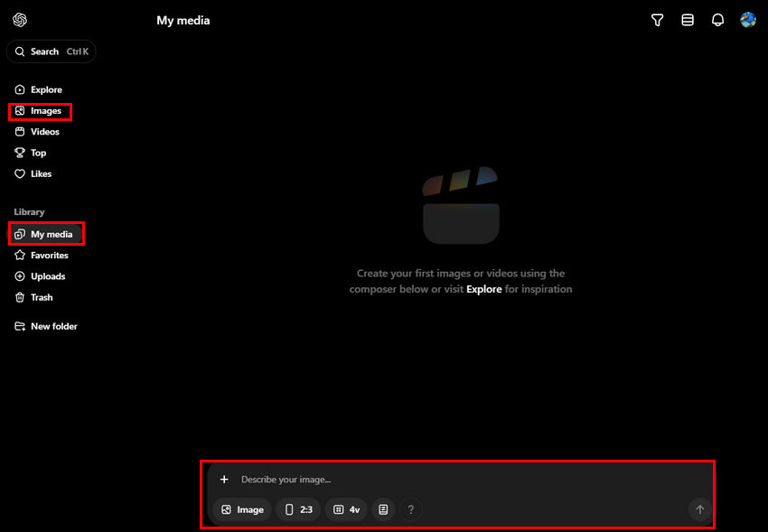Open Favorites in Library
The image size is (768, 532).
point(42,255)
